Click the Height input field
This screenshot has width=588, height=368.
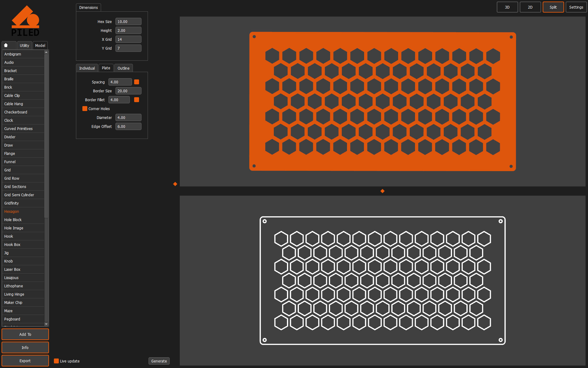tap(128, 30)
